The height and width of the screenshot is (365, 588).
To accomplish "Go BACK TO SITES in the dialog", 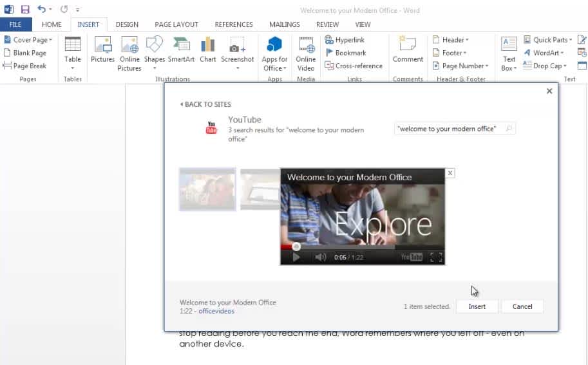I will click(x=205, y=104).
